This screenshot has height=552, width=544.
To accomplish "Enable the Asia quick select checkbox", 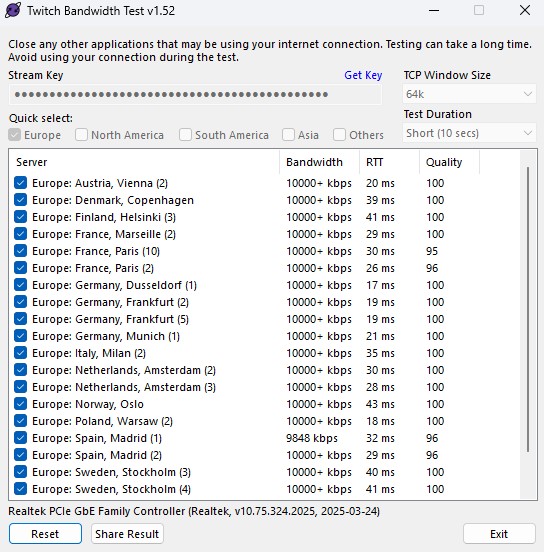I will (x=288, y=135).
